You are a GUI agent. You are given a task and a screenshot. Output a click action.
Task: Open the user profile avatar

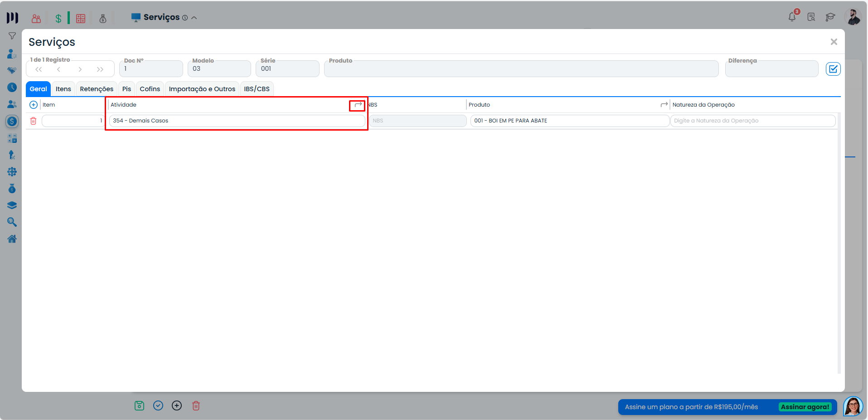[853, 17]
